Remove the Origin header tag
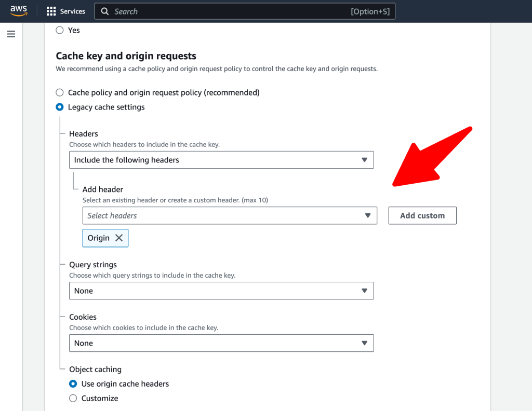Image resolution: width=532 pixels, height=411 pixels. point(119,238)
